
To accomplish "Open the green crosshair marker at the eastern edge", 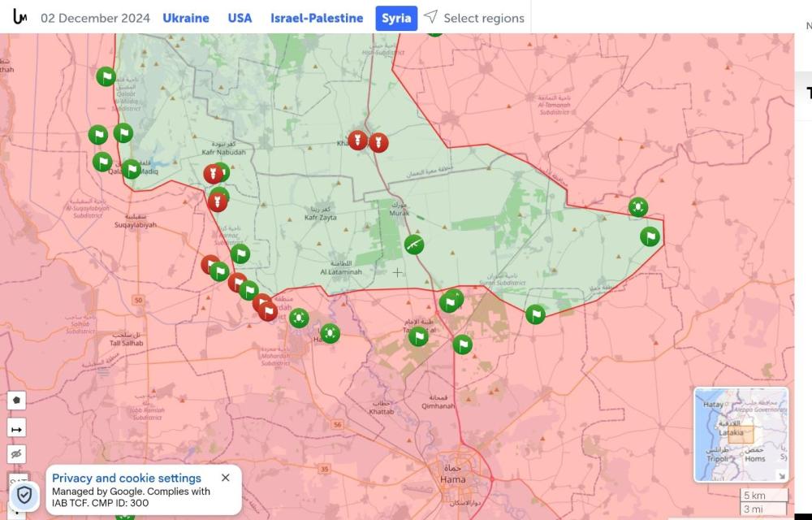I will pos(638,207).
